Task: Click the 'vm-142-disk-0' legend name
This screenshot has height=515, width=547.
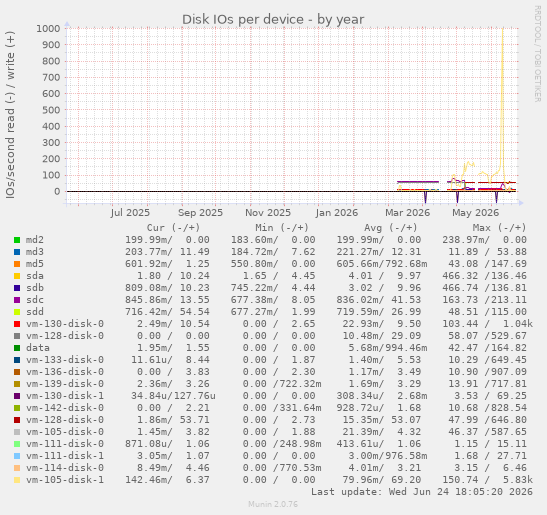Action: 65,408
